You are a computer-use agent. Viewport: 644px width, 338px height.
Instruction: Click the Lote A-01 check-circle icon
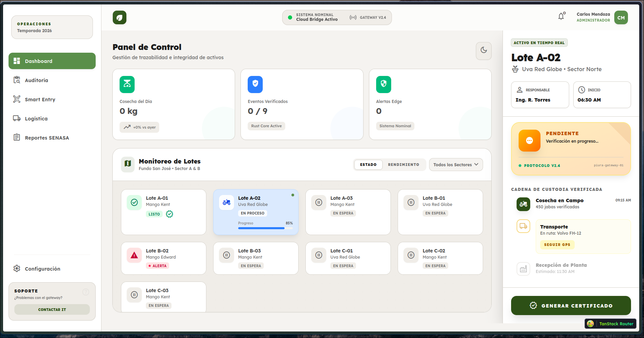(x=134, y=203)
